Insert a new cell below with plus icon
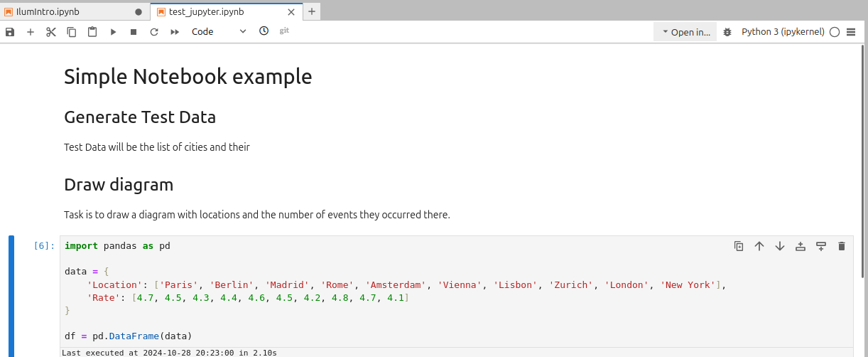The width and height of the screenshot is (868, 357). point(31,32)
